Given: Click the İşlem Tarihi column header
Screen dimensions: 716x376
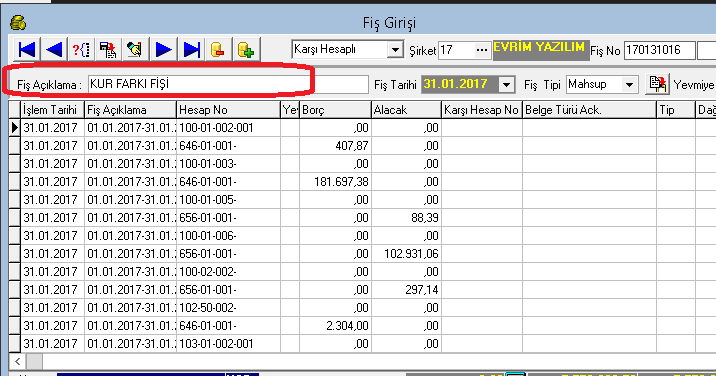Looking at the screenshot, I should 53,110.
